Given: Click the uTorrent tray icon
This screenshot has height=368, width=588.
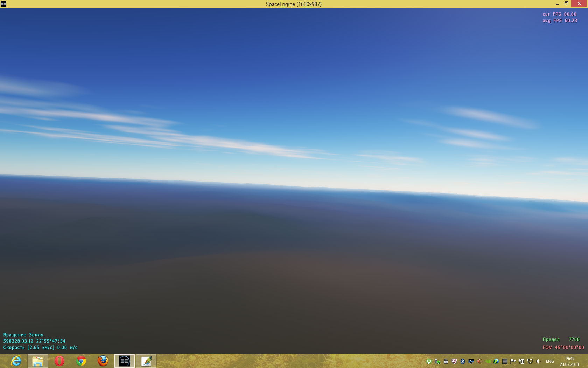Looking at the screenshot, I should click(429, 361).
